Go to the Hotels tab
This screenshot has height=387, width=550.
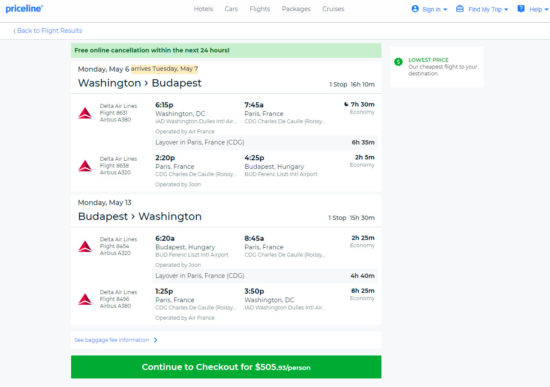coord(203,9)
